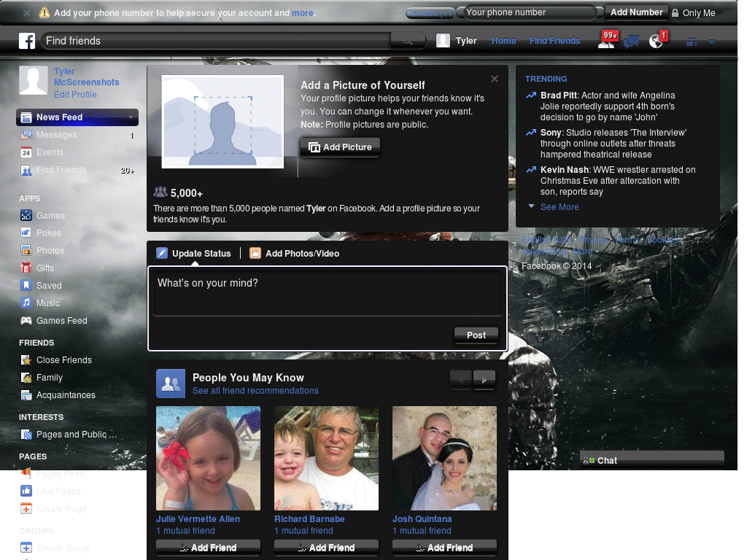Click the Find friends search field
Image resolution: width=747 pixels, height=560 pixels.
tap(216, 41)
